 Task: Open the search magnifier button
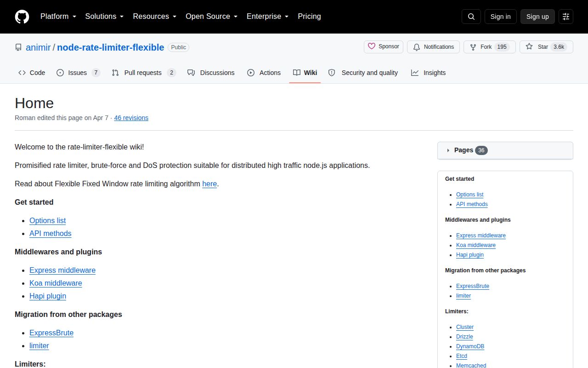click(x=471, y=17)
